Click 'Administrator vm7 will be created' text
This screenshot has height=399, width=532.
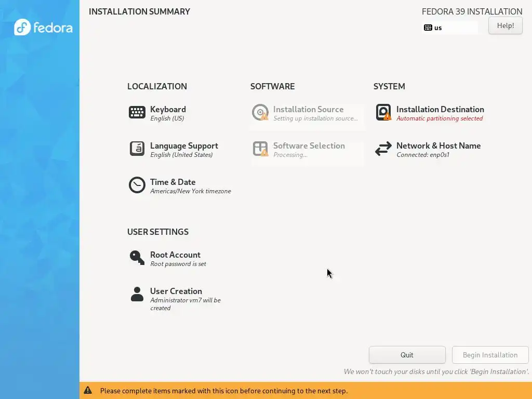point(185,304)
